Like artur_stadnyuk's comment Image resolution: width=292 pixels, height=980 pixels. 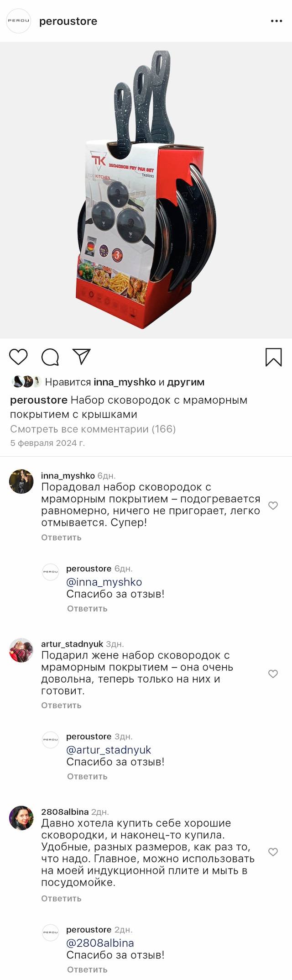(x=273, y=674)
